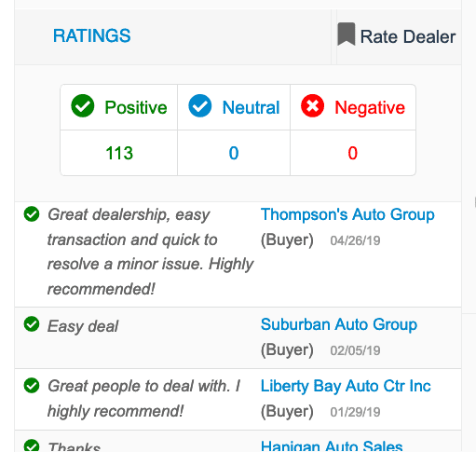This screenshot has height=452, width=476.
Task: Click the negative ratings count zero
Action: click(x=353, y=153)
